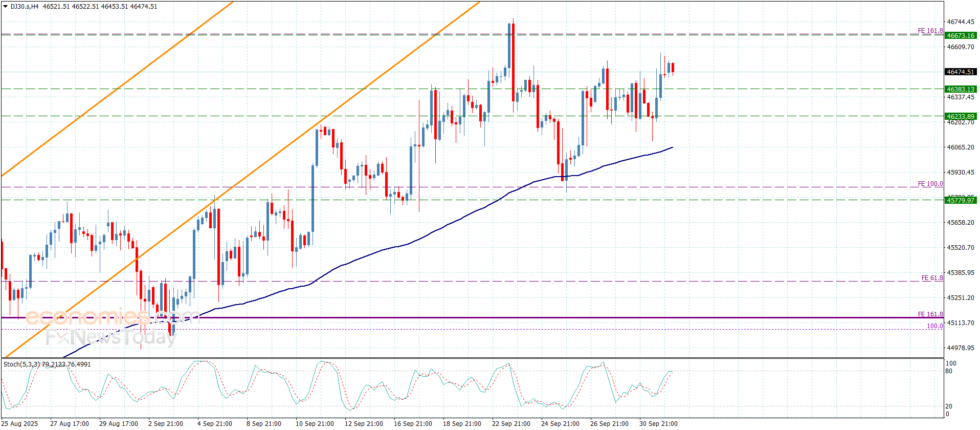Select the purple 100.0 level label
This screenshot has height=430, width=980.
(x=935, y=326)
